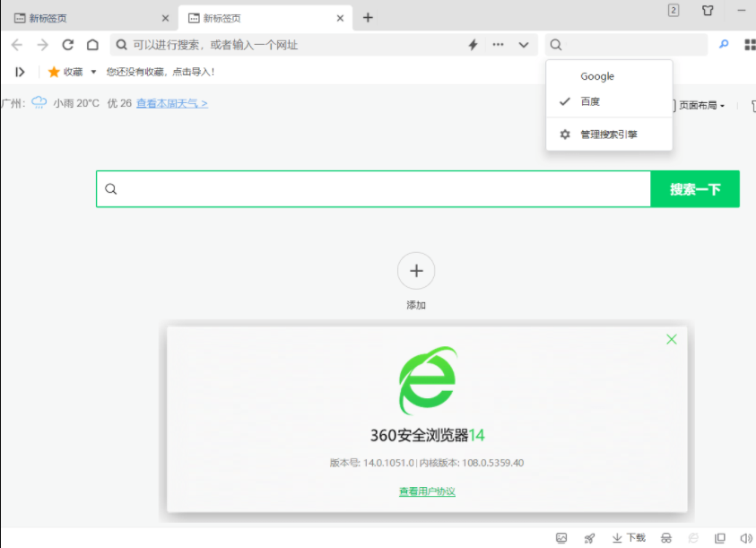Screen dimensions: 756x548
Task: Toggle the incognito glasses icon in status bar
Action: [x=666, y=538]
